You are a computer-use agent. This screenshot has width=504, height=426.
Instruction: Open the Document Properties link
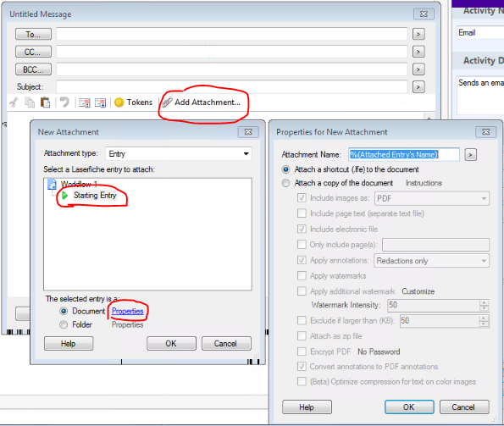pos(128,312)
